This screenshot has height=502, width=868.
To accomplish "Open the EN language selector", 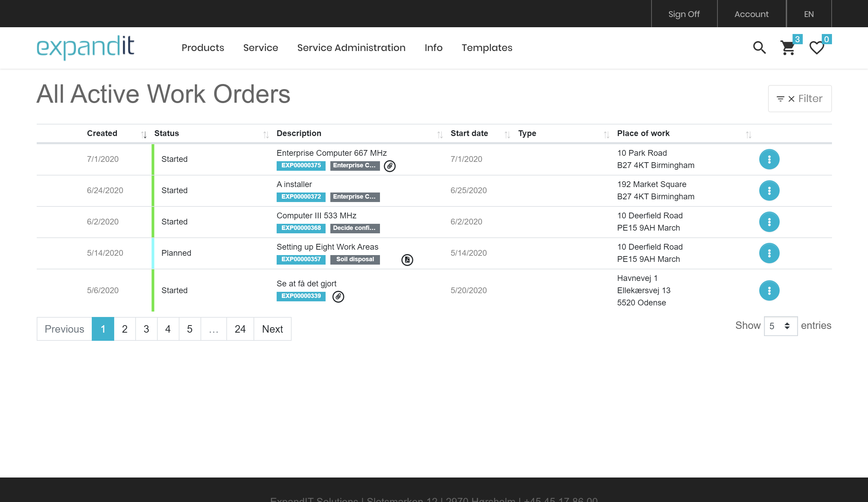I will click(809, 14).
